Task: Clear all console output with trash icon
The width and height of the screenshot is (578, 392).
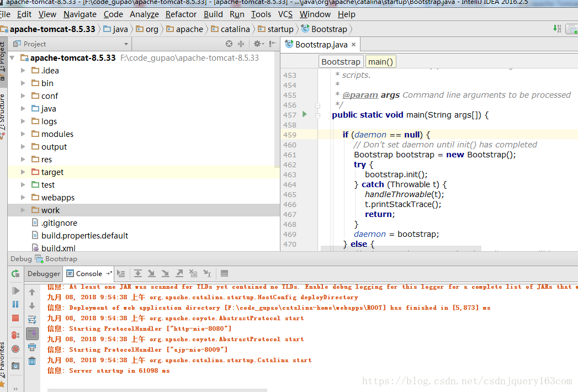Action: (32, 361)
